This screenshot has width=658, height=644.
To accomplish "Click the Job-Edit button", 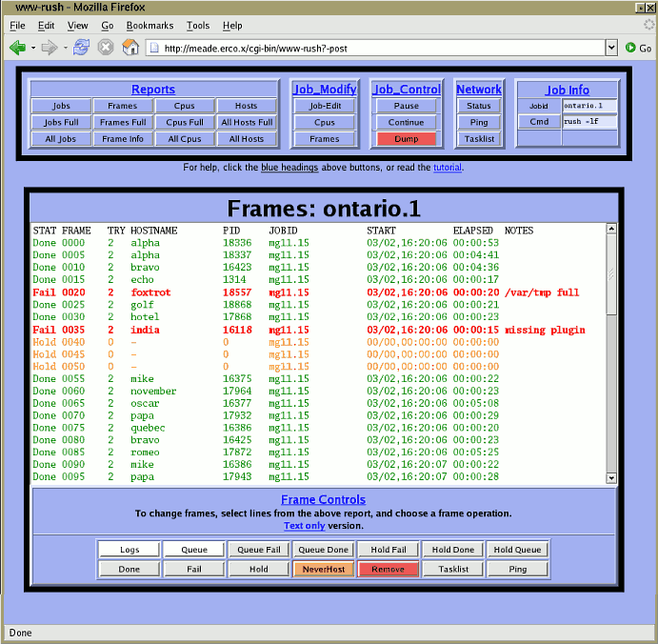I will (325, 106).
